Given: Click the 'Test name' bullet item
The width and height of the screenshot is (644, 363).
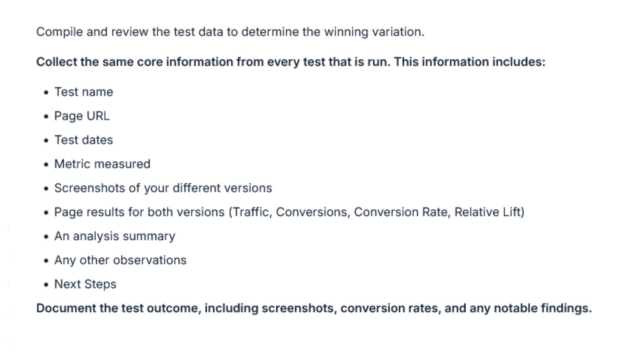Looking at the screenshot, I should click(84, 92).
